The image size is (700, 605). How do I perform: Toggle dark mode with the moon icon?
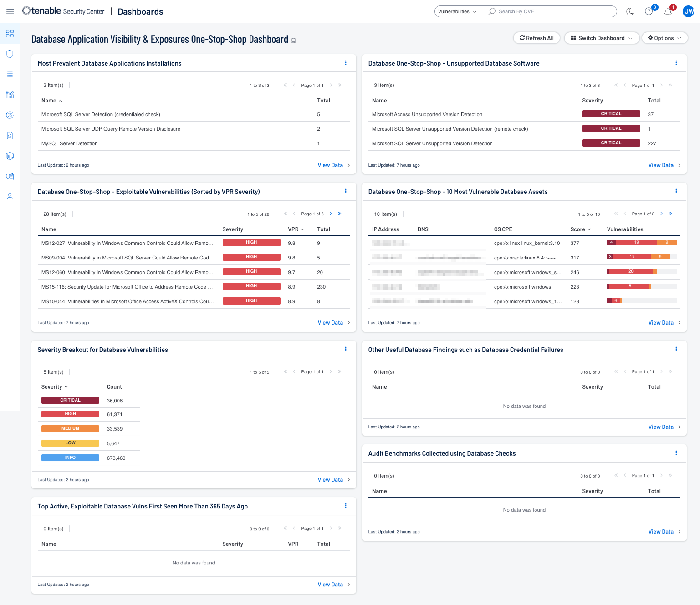[630, 11]
